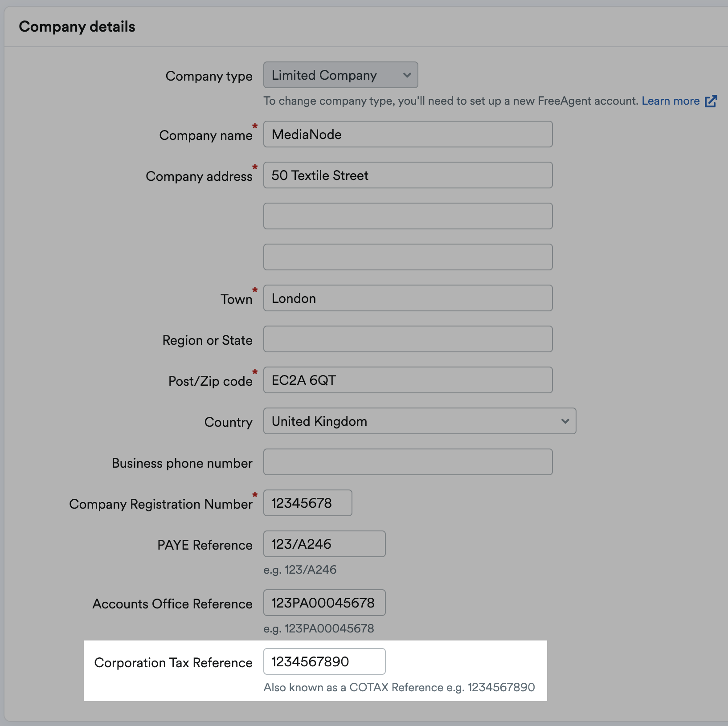This screenshot has height=726, width=728.
Task: Click the 'To change company type' help text
Action: click(451, 101)
